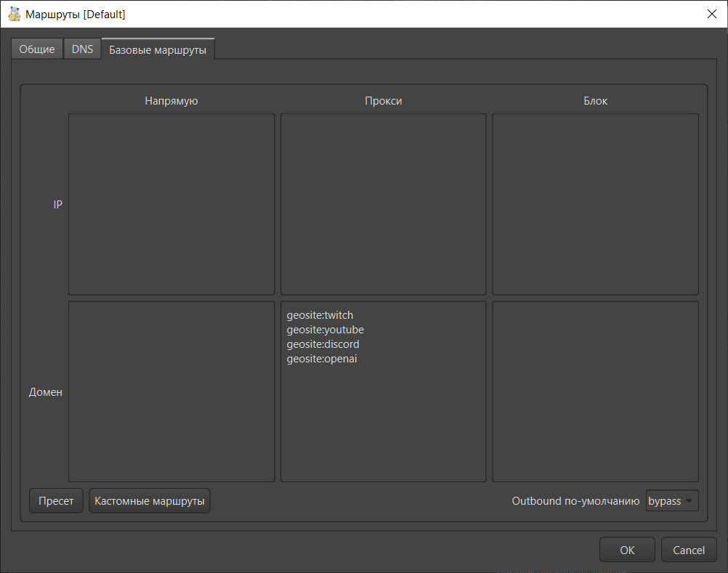Click the Домен row label
The width and height of the screenshot is (728, 573).
click(46, 392)
